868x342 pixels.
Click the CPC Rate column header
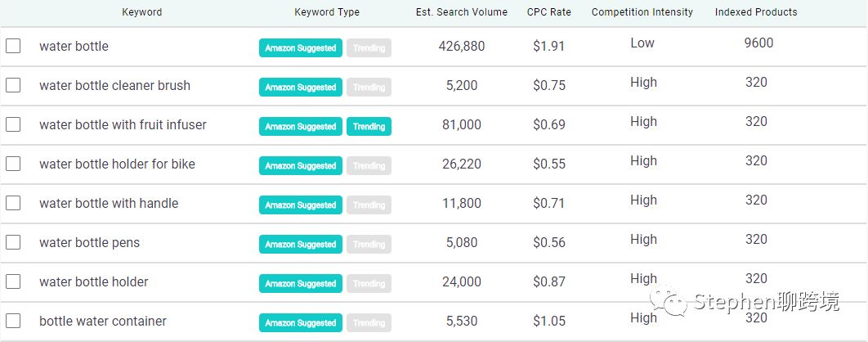point(549,12)
